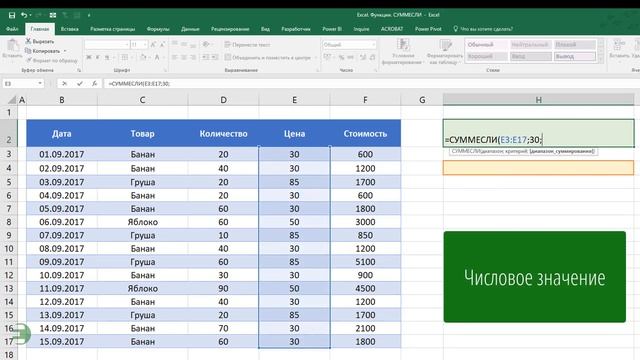Viewport: 640px width, 360px height.
Task: Toggle Underline (Ч) formatting
Action: [x=107, y=58]
